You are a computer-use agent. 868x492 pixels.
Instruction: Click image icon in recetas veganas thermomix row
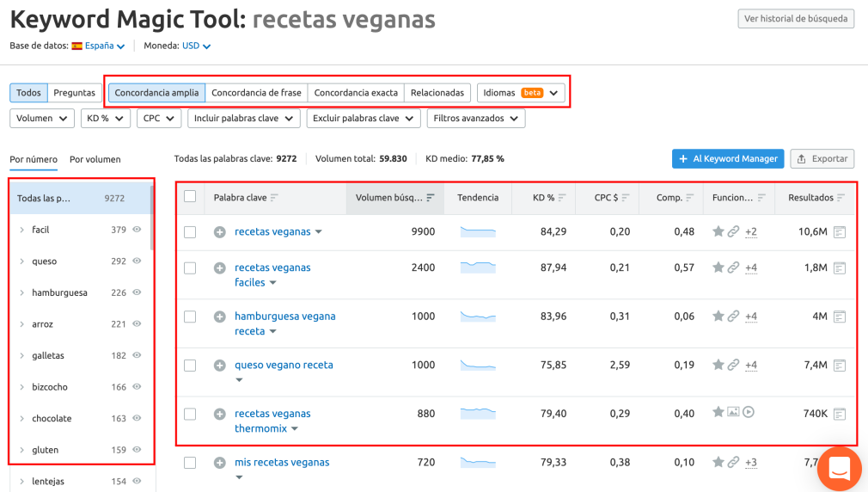[733, 412]
